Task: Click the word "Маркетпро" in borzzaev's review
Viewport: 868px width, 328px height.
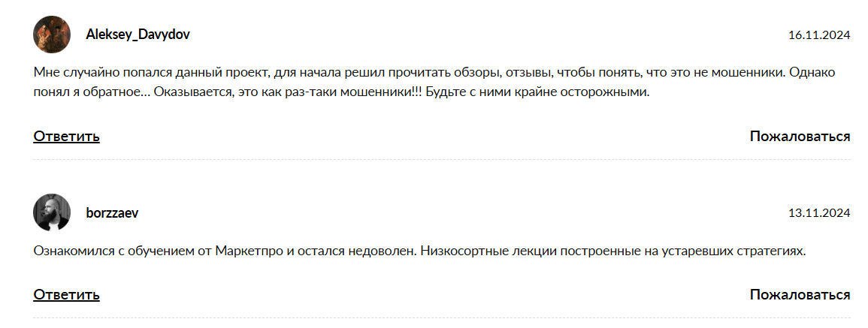Action: point(249,251)
